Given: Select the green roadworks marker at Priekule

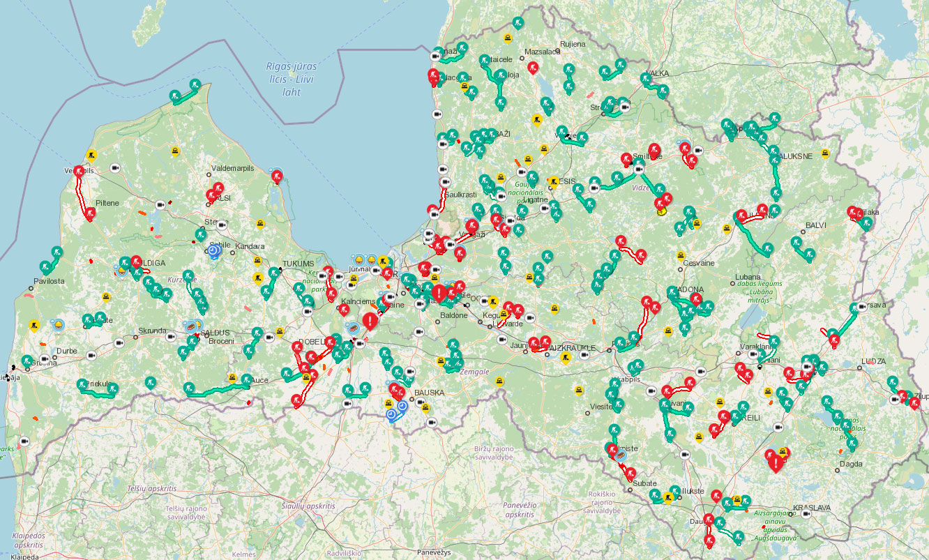Looking at the screenshot, I should [82, 384].
